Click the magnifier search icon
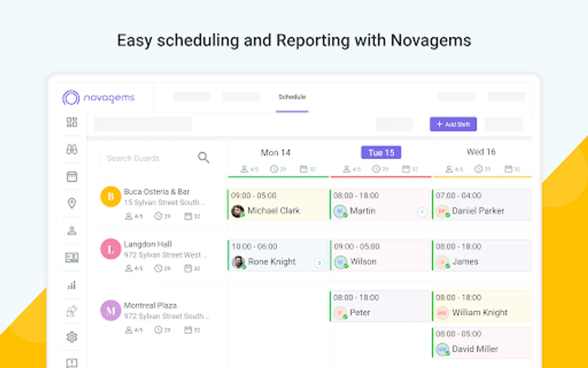Screen dimensions: 588x368 [x=203, y=157]
